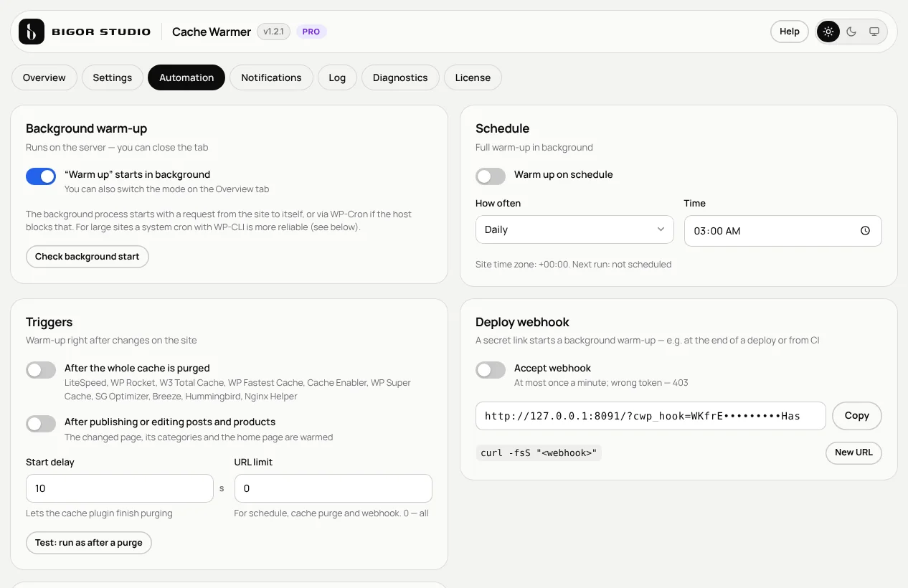Screen dimensions: 908x588
Task: Select system theme monitor icon
Action: pos(874,32)
